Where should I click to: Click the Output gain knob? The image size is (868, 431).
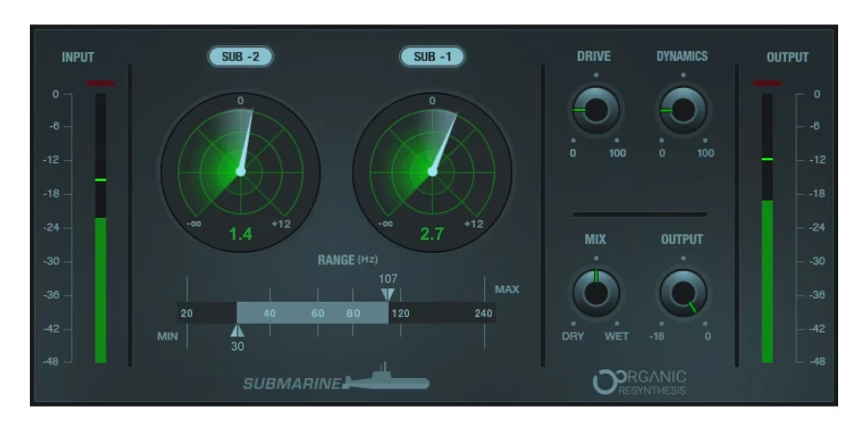point(683,293)
